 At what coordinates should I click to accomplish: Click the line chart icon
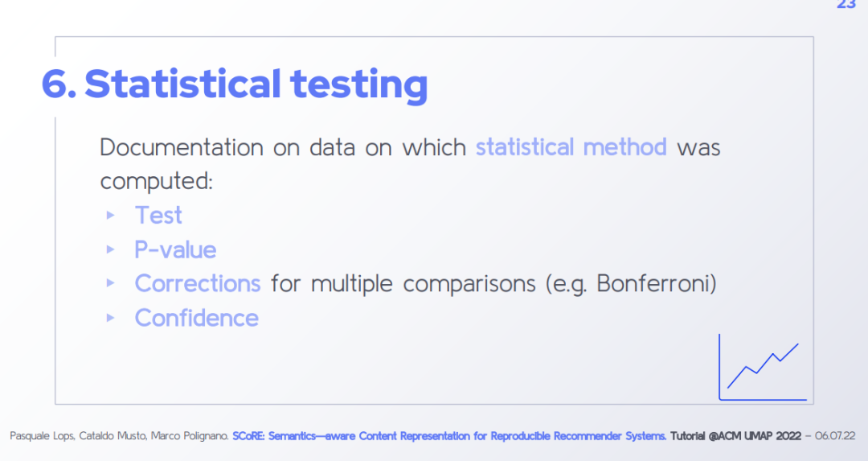pos(762,367)
